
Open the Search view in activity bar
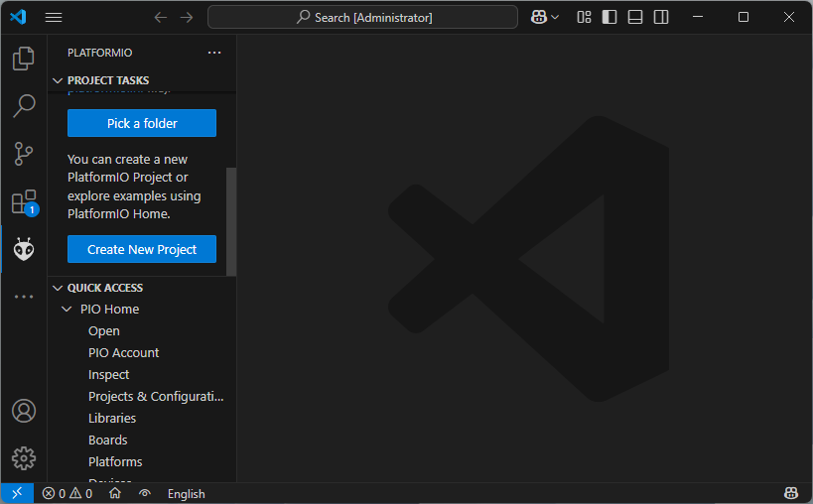coord(24,106)
